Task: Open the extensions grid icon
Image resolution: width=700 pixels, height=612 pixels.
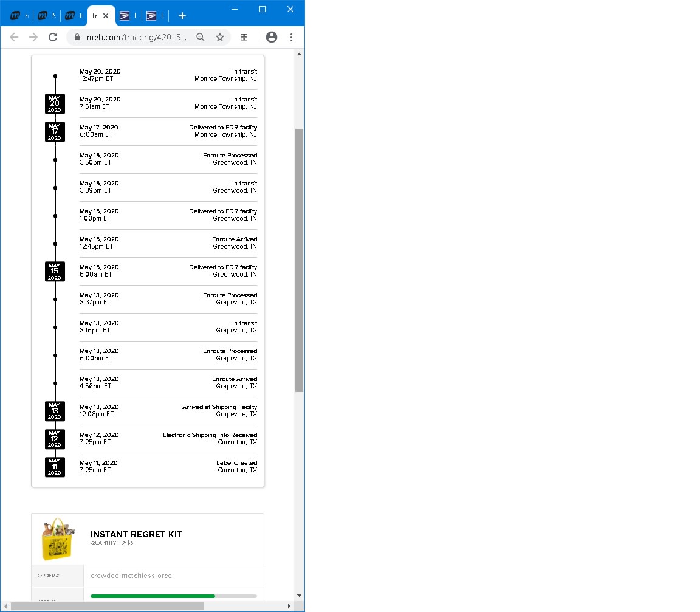Action: click(x=244, y=37)
